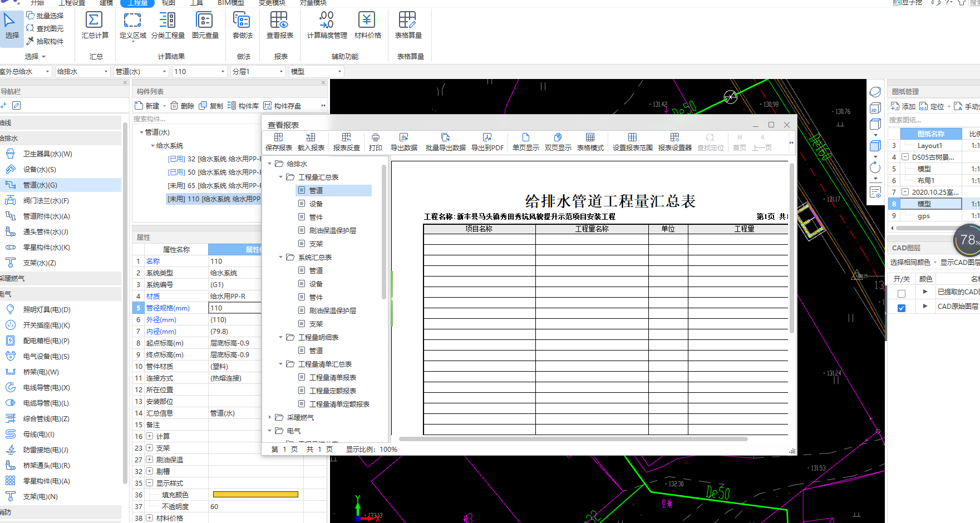The image size is (980, 523).
Task: Open 构件库 in 构件列表
Action: [243, 106]
